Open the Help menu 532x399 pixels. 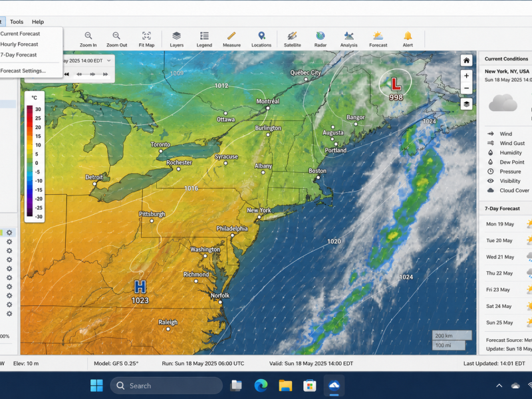38,22
